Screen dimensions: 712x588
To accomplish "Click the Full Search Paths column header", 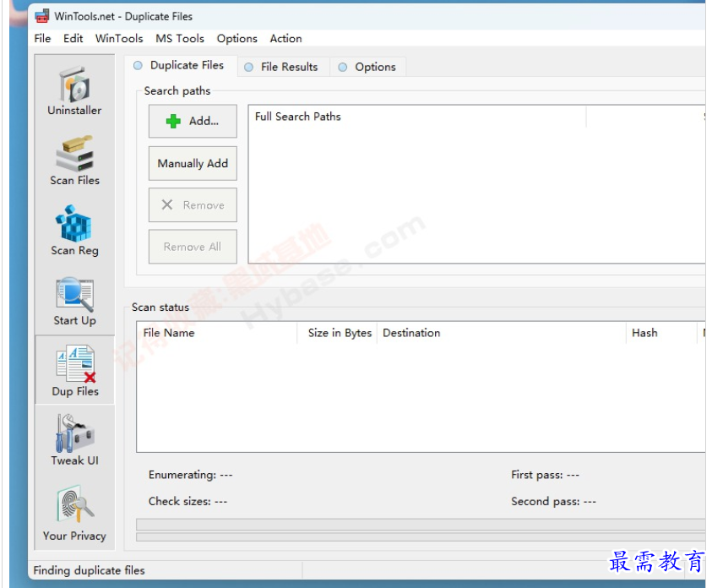I will coord(417,117).
